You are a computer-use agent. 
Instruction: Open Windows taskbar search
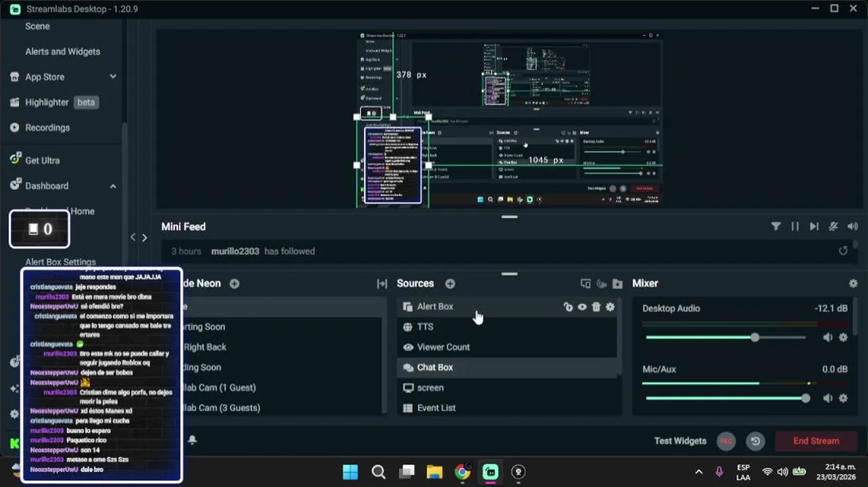pyautogui.click(x=379, y=471)
